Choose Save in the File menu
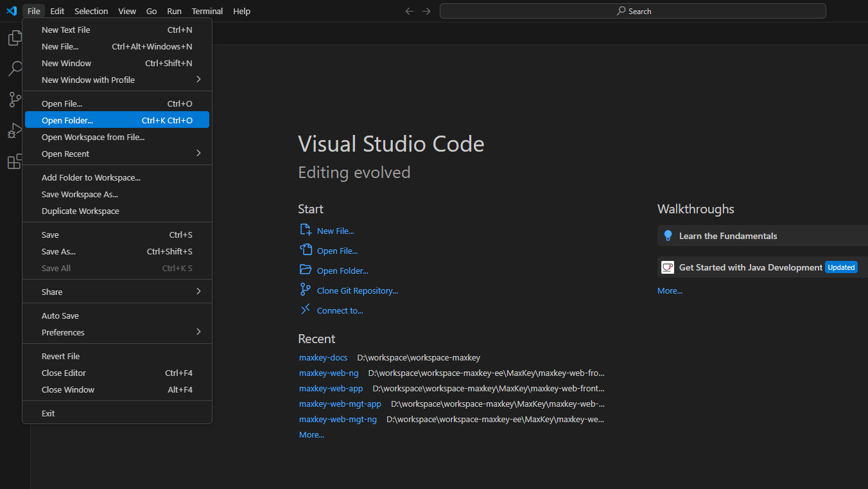 click(117, 235)
